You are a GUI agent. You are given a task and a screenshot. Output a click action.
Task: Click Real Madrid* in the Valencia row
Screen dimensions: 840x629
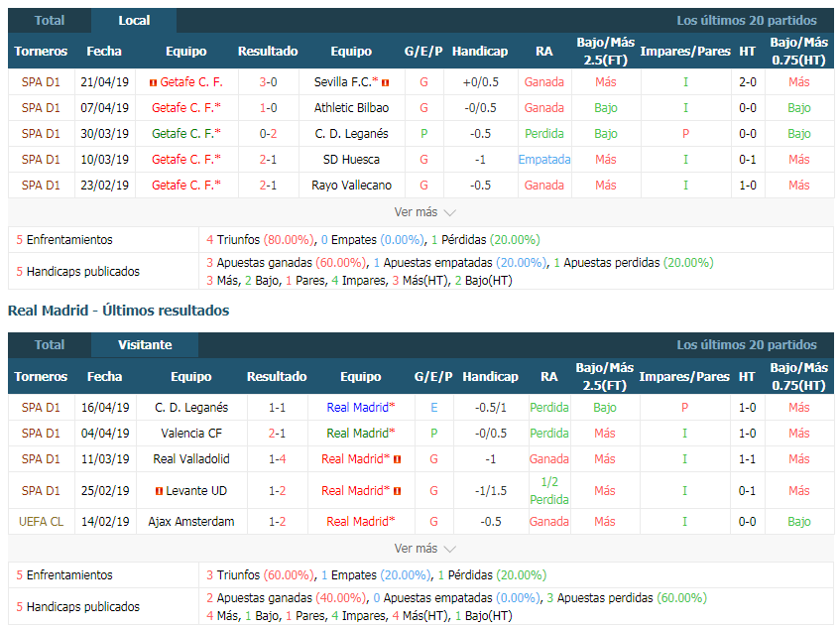[x=361, y=433]
